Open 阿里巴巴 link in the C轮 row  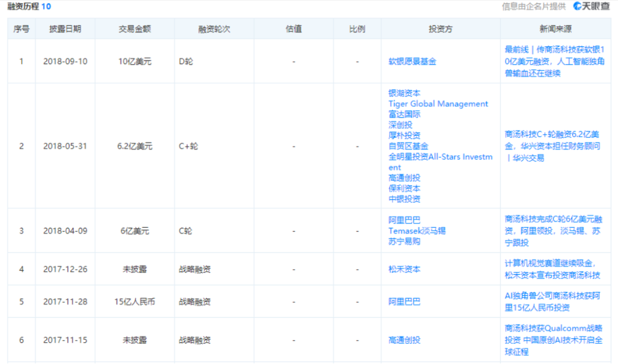pos(405,220)
